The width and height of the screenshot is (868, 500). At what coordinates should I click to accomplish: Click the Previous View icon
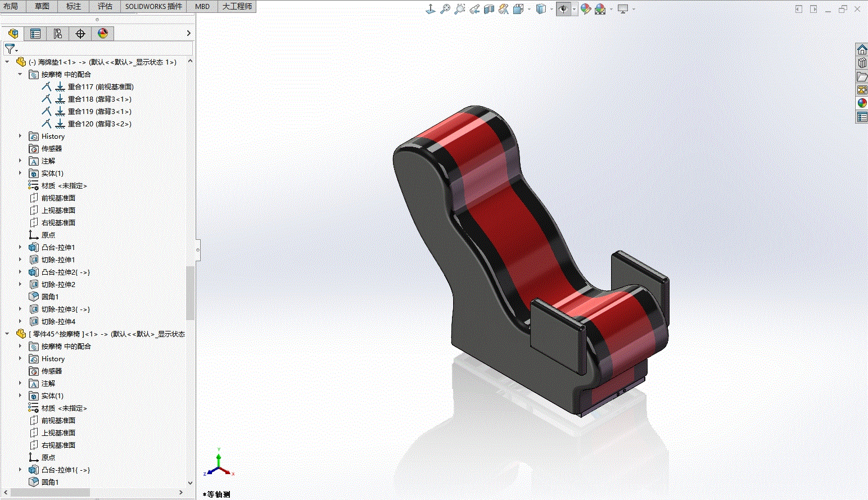(x=474, y=9)
